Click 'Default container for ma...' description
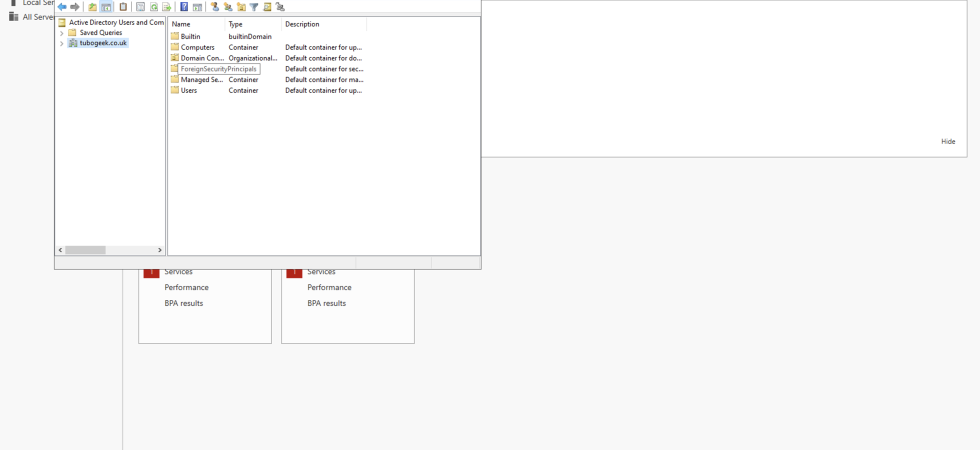980x450 pixels. [324, 79]
